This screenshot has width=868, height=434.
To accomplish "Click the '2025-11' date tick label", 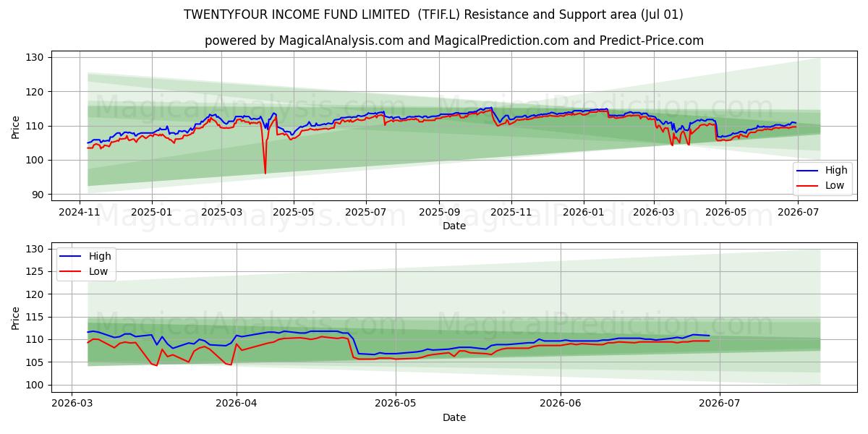I will (511, 212).
